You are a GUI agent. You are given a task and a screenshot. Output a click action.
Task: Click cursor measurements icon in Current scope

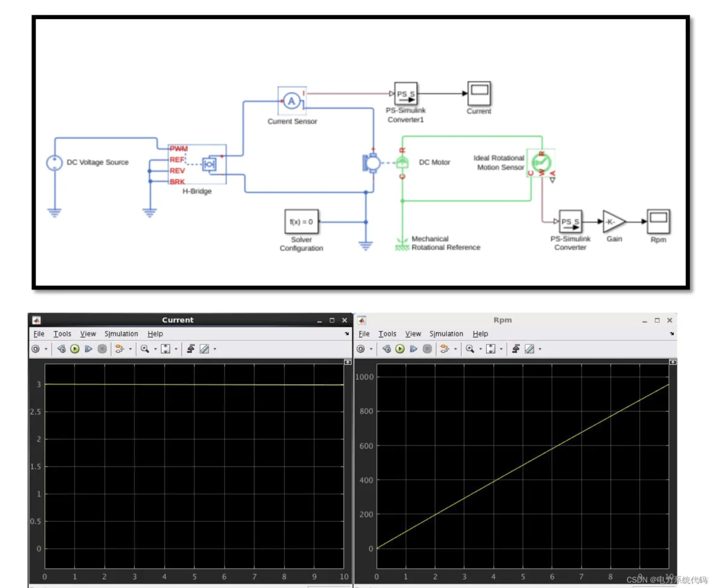(x=205, y=349)
